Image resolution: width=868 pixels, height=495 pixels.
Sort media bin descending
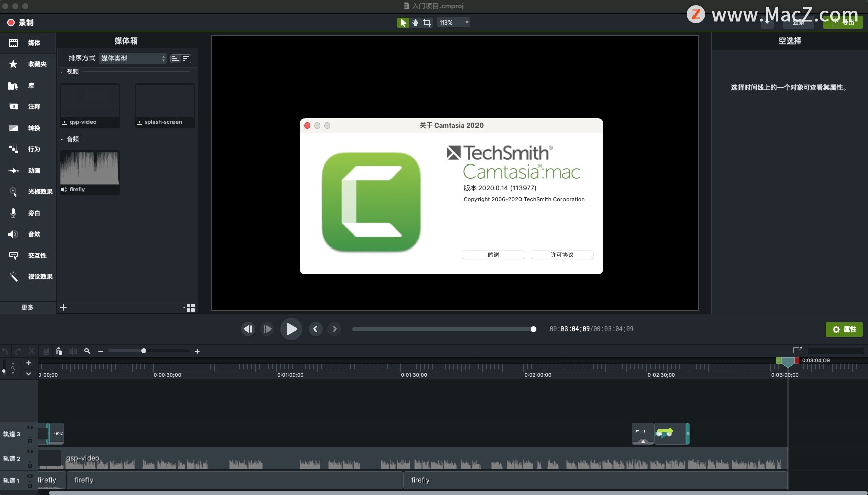pyautogui.click(x=186, y=59)
